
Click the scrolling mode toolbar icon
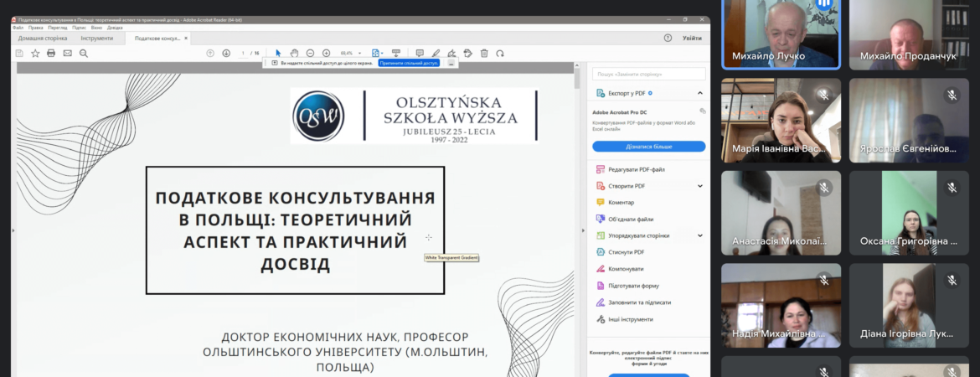pyautogui.click(x=395, y=53)
